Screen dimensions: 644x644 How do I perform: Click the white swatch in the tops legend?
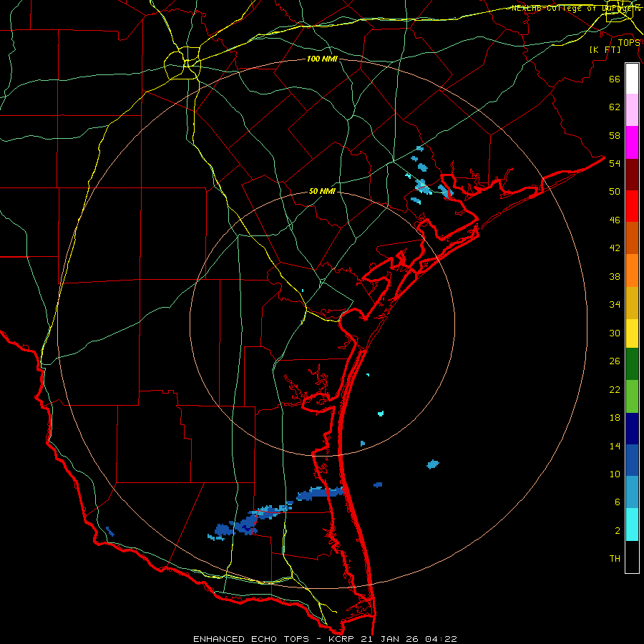click(632, 79)
